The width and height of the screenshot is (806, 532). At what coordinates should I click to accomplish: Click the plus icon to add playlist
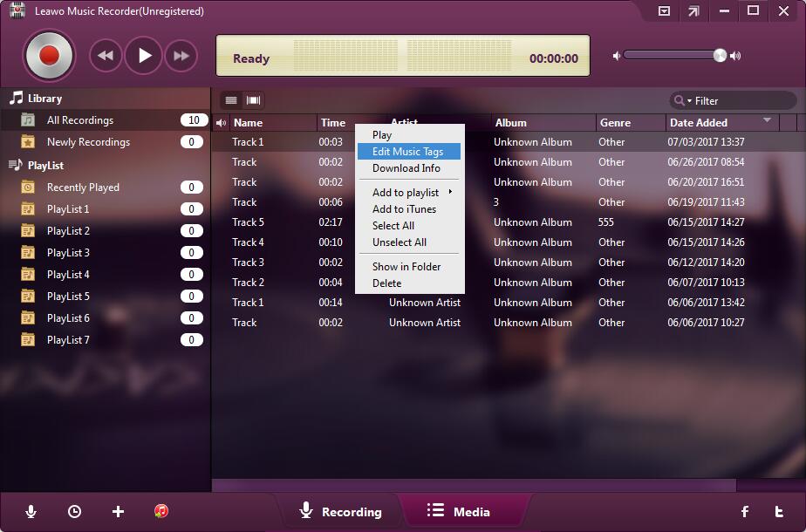[119, 512]
